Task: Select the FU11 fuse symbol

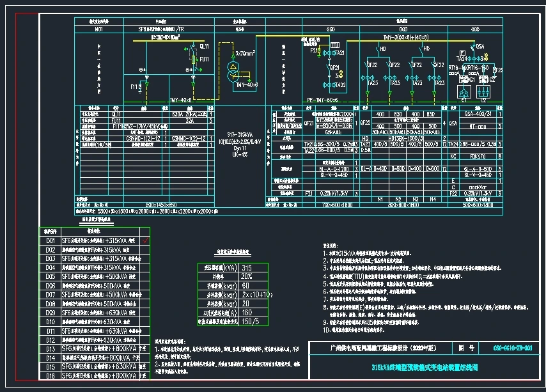Action: tap(194, 59)
